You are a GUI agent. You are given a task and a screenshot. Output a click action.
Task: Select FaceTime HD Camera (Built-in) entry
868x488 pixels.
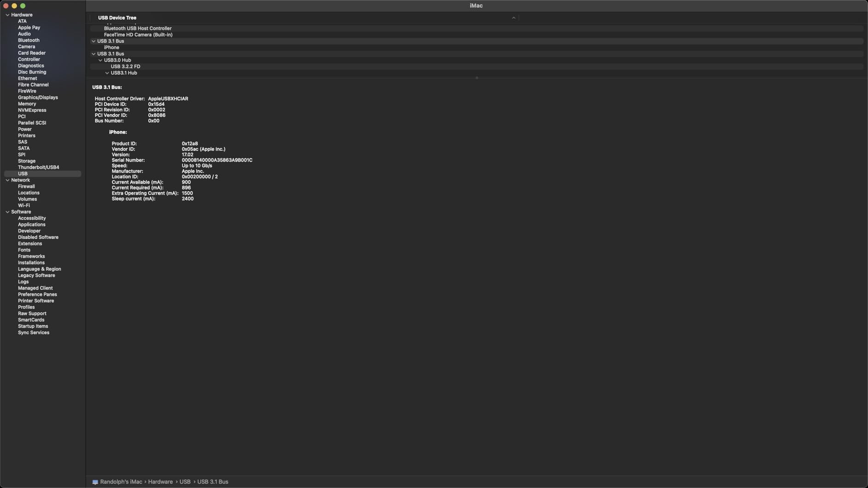(138, 35)
